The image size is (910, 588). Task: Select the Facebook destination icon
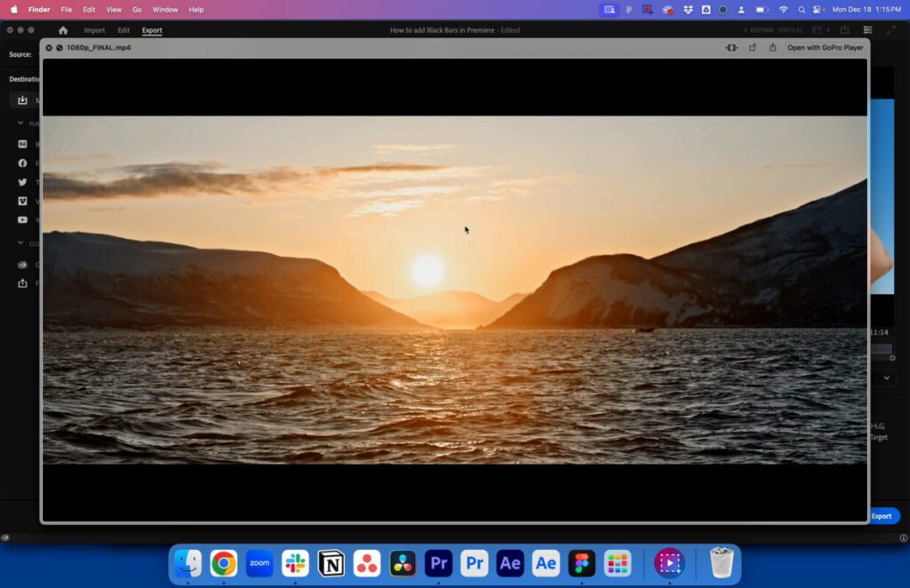[22, 163]
